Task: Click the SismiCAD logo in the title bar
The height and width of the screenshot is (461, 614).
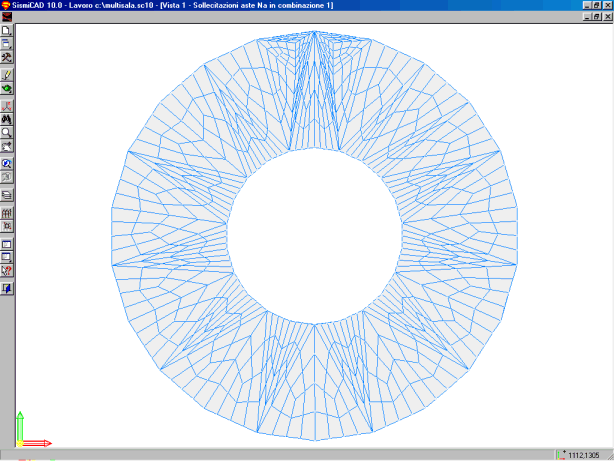Action: pos(6,5)
